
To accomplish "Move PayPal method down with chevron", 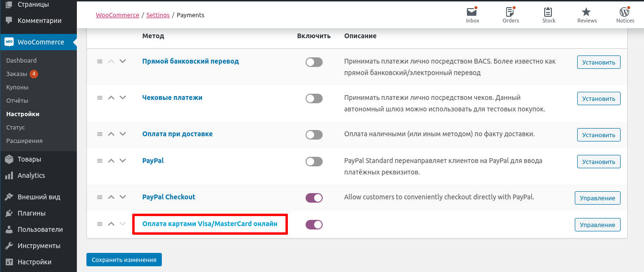I will coord(123,161).
